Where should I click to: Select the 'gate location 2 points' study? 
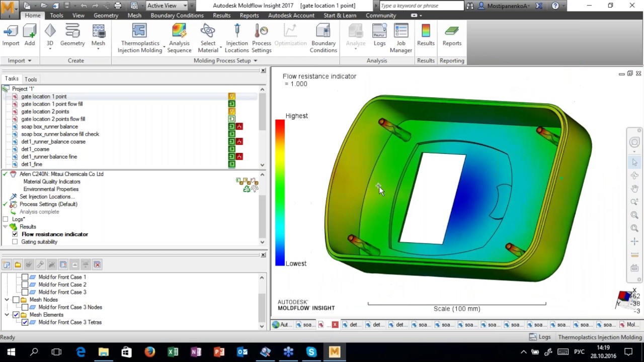[x=45, y=112]
